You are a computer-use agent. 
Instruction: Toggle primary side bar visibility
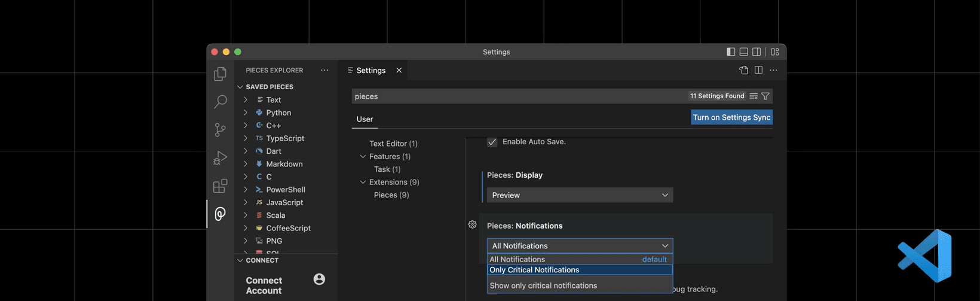pyautogui.click(x=730, y=52)
